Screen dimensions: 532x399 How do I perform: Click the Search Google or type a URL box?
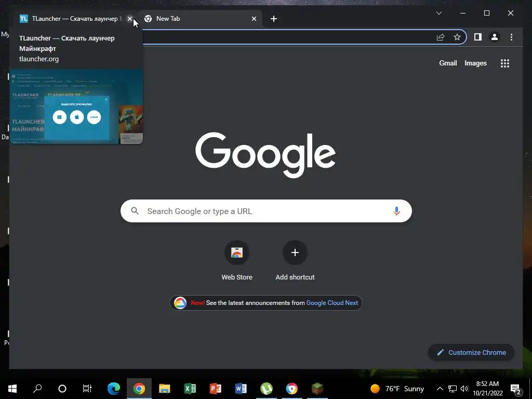click(x=266, y=211)
